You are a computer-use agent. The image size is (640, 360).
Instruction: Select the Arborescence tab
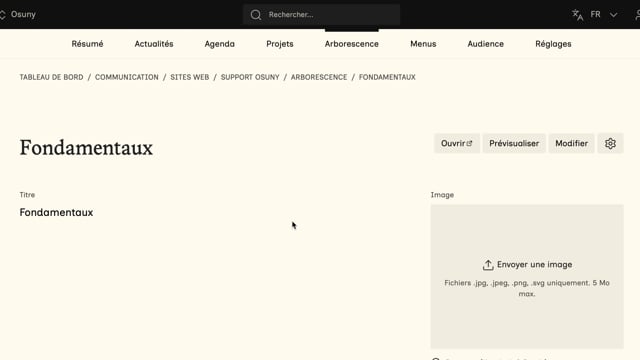351,44
